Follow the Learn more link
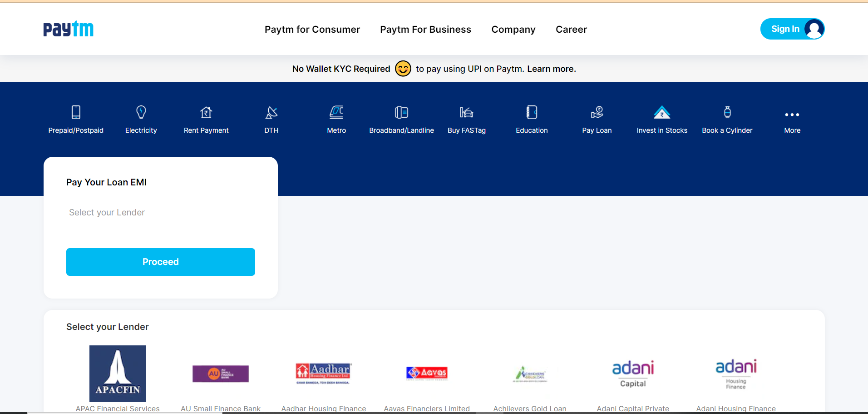868x414 pixels. [x=552, y=69]
